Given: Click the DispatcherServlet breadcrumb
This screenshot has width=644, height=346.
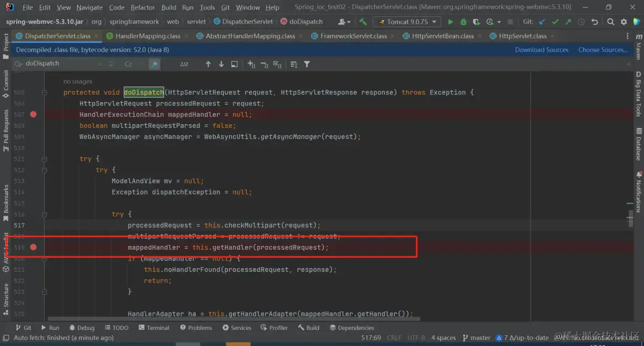Looking at the screenshot, I should coord(243,21).
